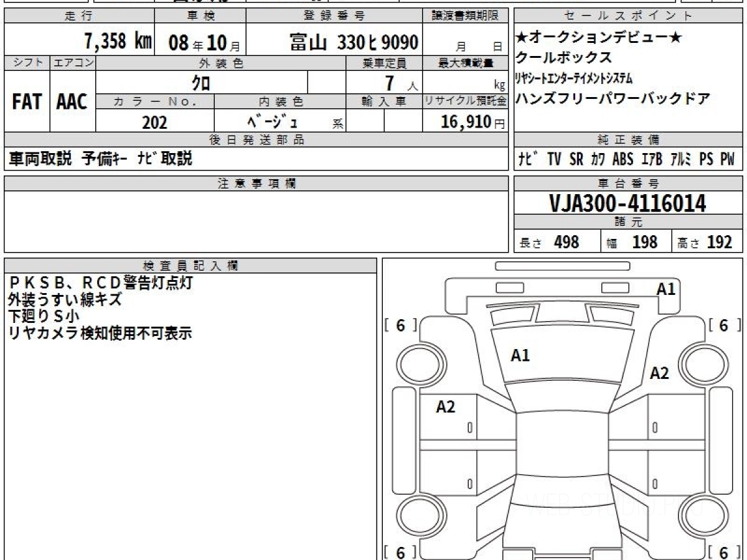Click the 譲渡書類期限 header
The height and width of the screenshot is (560, 747).
tap(466, 16)
